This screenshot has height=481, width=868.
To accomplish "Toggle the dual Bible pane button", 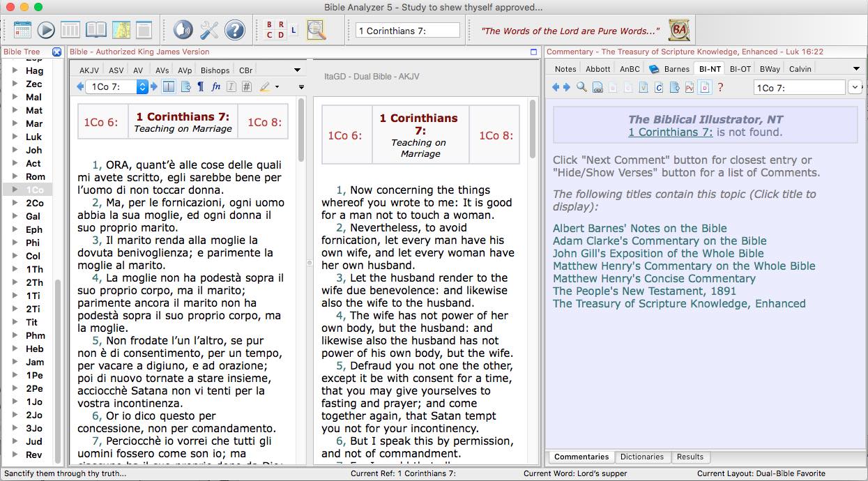I will tap(169, 87).
